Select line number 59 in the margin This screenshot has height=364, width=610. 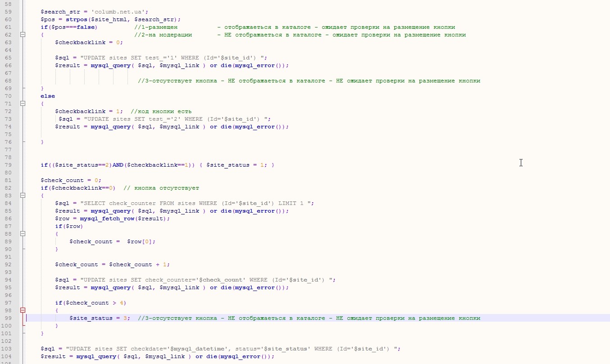coord(9,12)
